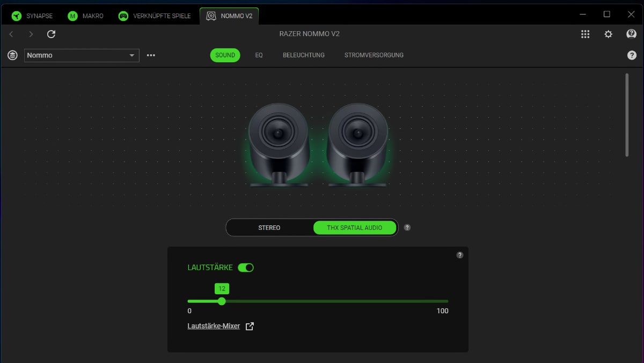Open the three-dot profile options menu

(x=151, y=55)
